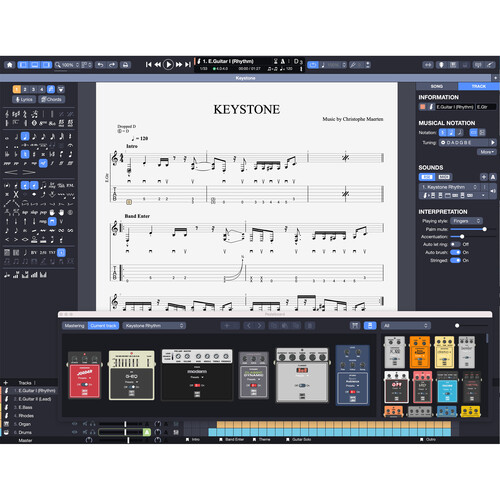Edit the E.Gtr short name field
This screenshot has height=500, width=500.
coord(486,107)
